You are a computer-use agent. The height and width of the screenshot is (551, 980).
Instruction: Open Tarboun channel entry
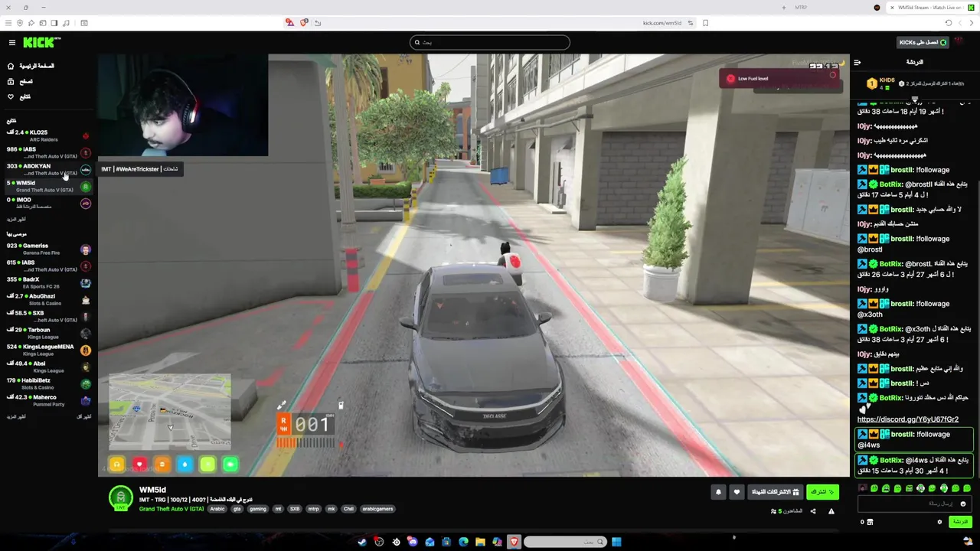pyautogui.click(x=47, y=334)
